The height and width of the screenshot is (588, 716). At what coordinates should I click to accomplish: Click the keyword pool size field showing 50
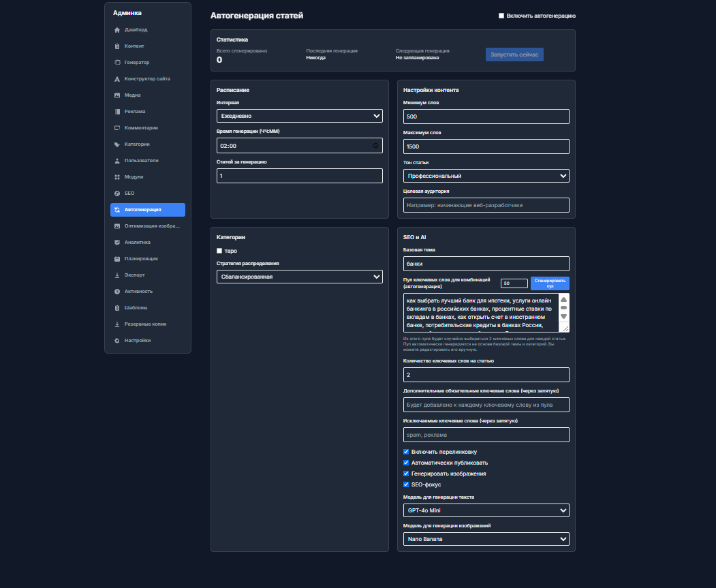tap(514, 283)
